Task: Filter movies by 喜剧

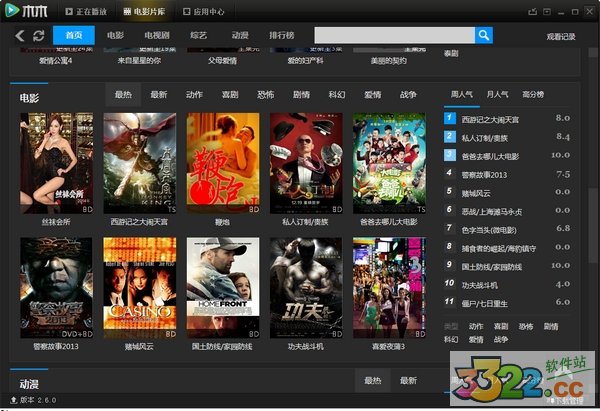Action: click(230, 95)
